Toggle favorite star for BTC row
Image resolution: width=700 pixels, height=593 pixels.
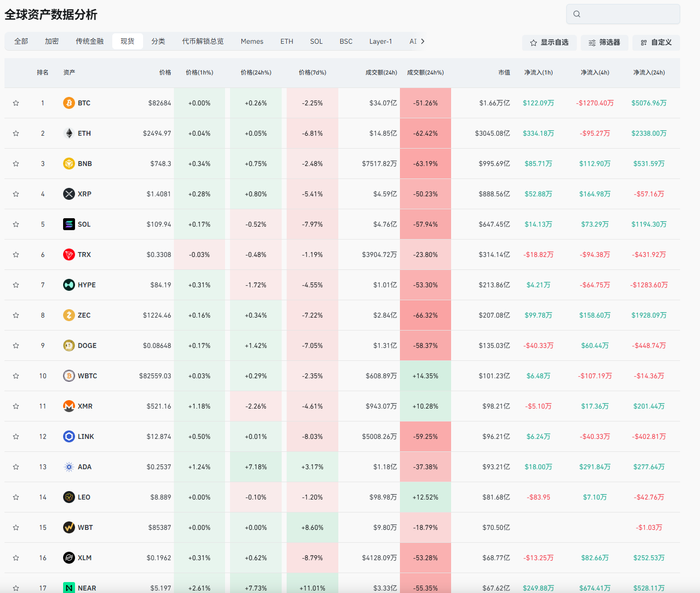[x=16, y=103]
